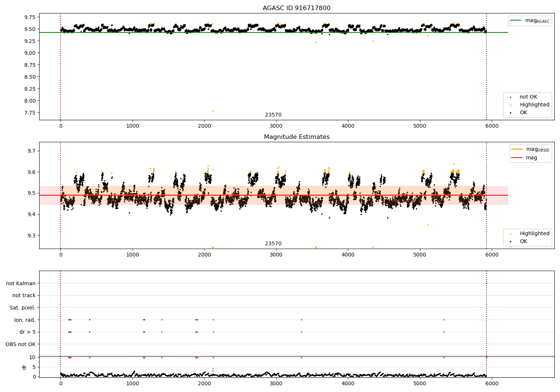Select 'Highlighted' legend entry in top plot

[x=530, y=105]
